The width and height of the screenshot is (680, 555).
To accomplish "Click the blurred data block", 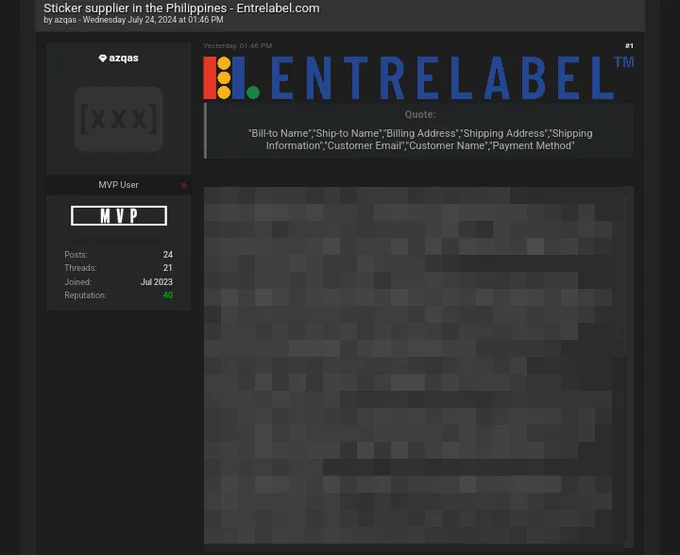I will point(414,365).
